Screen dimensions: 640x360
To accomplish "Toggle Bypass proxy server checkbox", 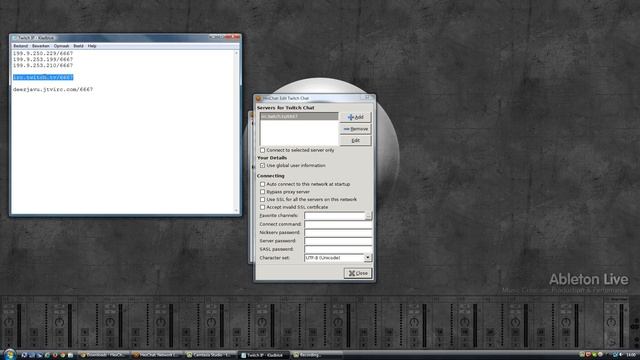I will coord(262,192).
